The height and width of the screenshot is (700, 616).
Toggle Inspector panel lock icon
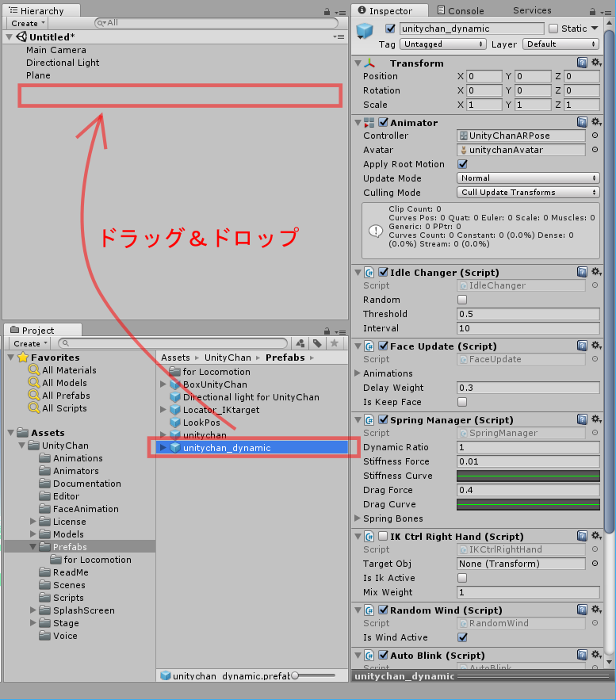[x=592, y=12]
